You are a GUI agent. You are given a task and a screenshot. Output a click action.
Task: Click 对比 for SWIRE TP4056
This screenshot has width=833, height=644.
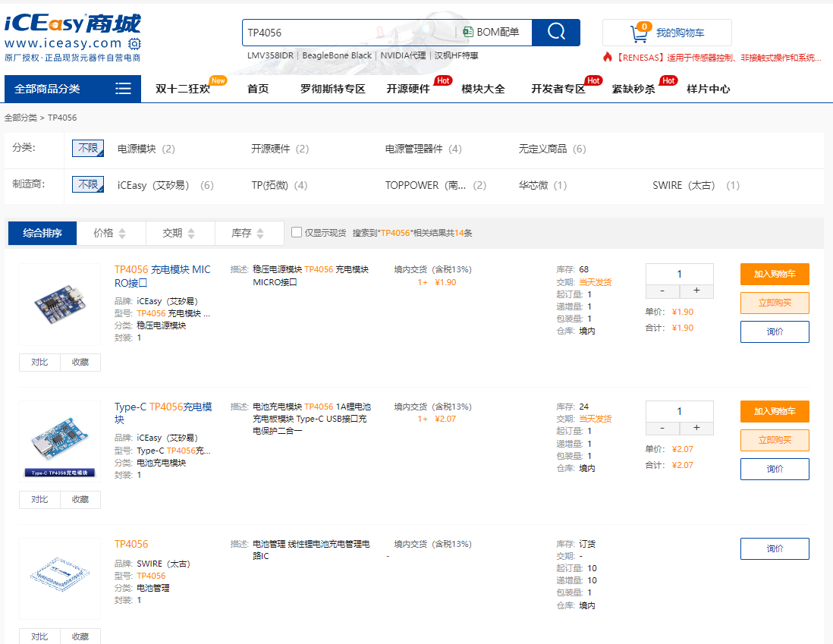click(39, 636)
